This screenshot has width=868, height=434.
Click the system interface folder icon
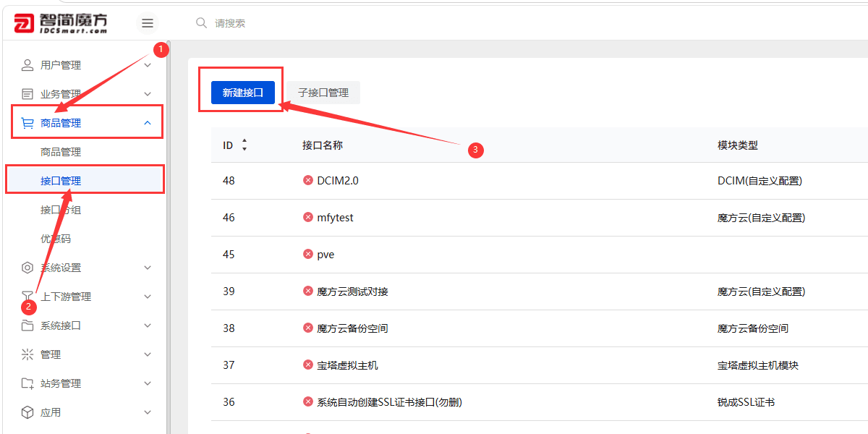coord(27,325)
